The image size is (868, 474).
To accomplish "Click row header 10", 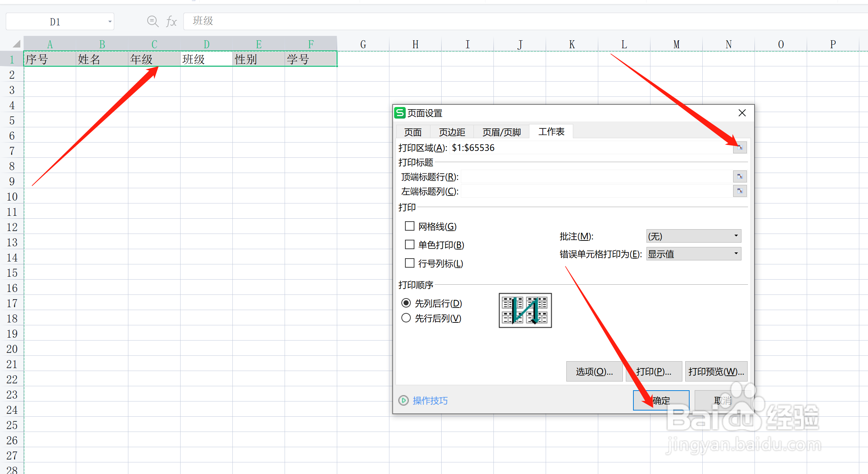I will point(12,196).
